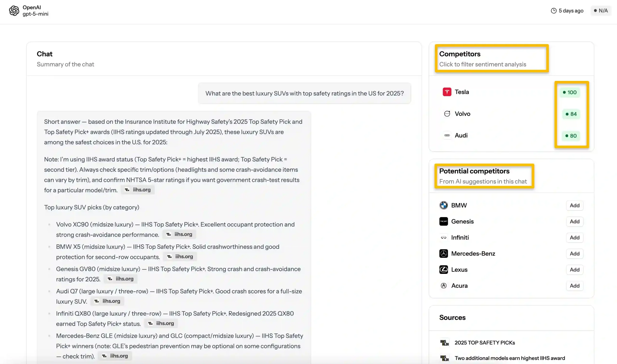
Task: Open the iihs.org citation after Audi Q7
Action: [107, 301]
